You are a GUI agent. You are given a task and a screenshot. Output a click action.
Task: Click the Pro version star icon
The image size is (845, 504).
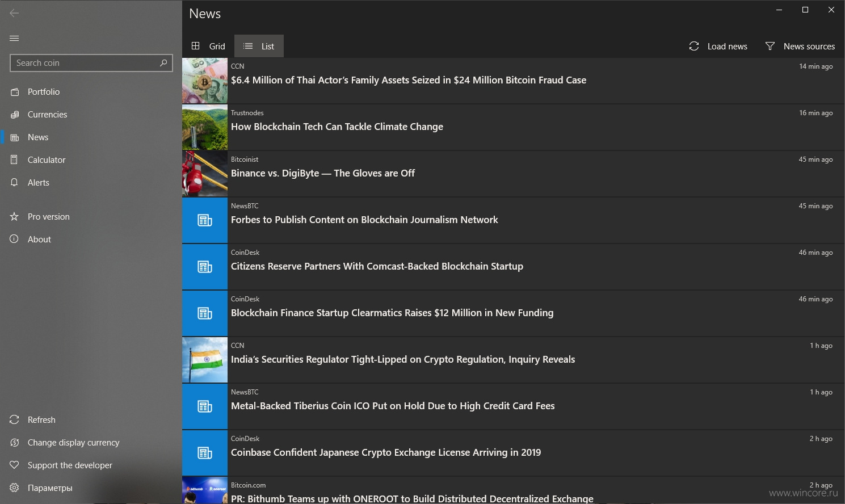(15, 217)
